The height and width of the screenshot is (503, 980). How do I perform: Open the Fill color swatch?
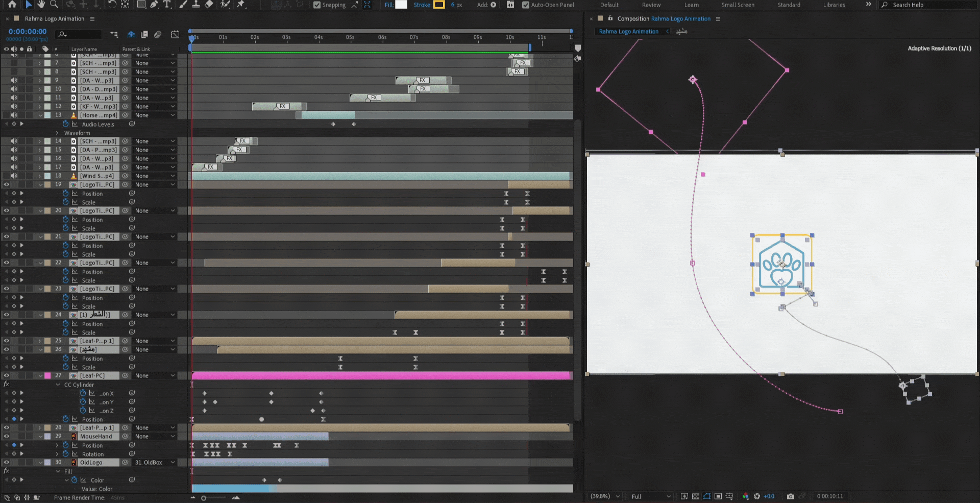[401, 5]
